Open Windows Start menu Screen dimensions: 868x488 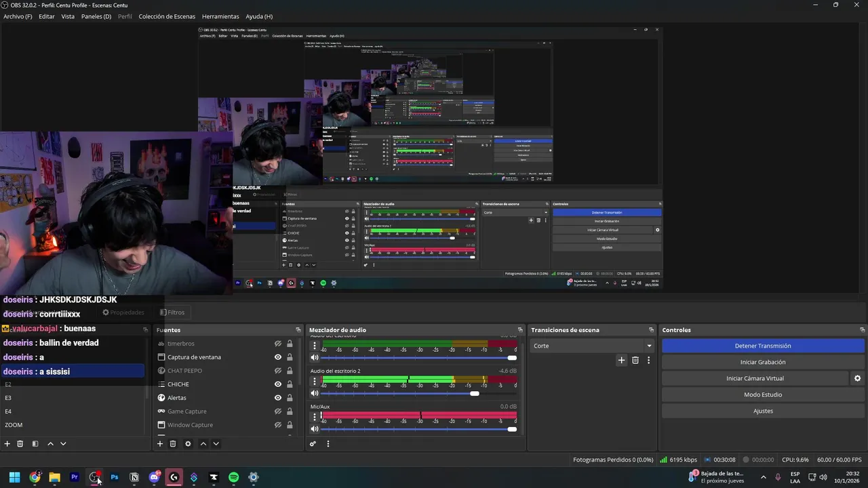click(14, 477)
